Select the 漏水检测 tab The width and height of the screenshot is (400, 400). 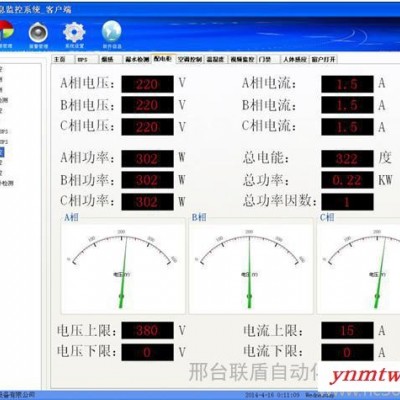coord(137,59)
